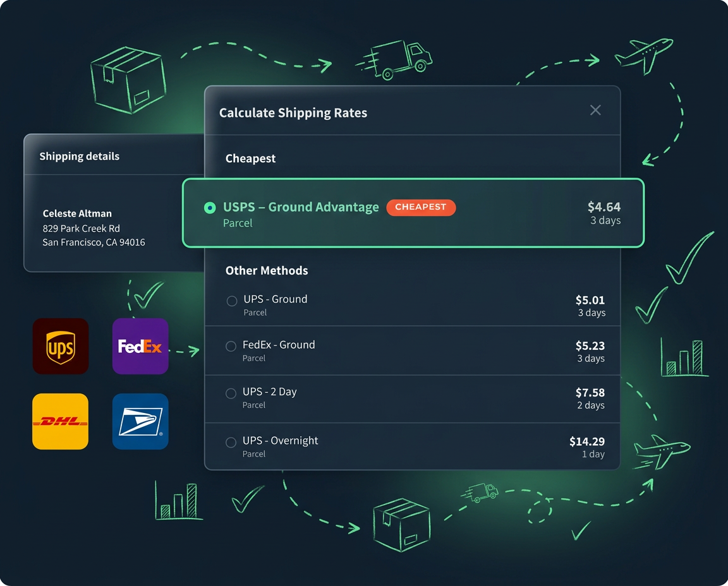728x586 pixels.
Task: Click the FedEx carrier logo icon
Action: pyautogui.click(x=140, y=346)
